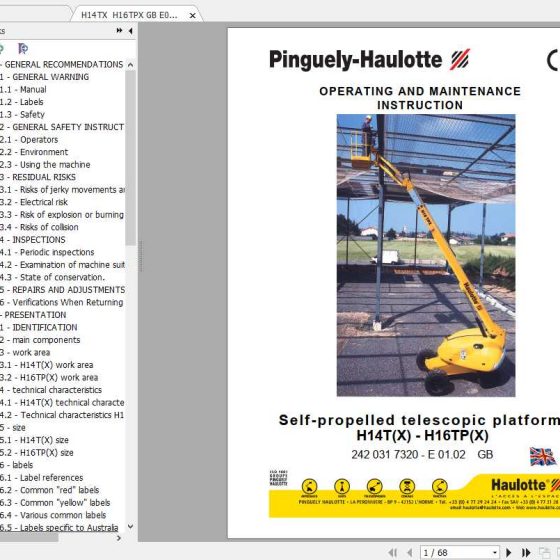The image size is (560, 560).
Task: Click the double-arrow expand panel icon
Action: [119, 31]
